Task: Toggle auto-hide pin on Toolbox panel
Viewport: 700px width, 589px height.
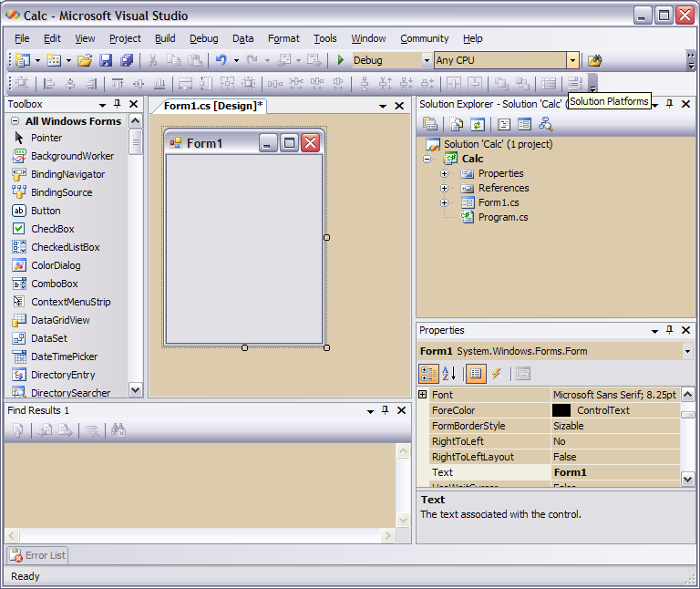Action: [x=118, y=104]
